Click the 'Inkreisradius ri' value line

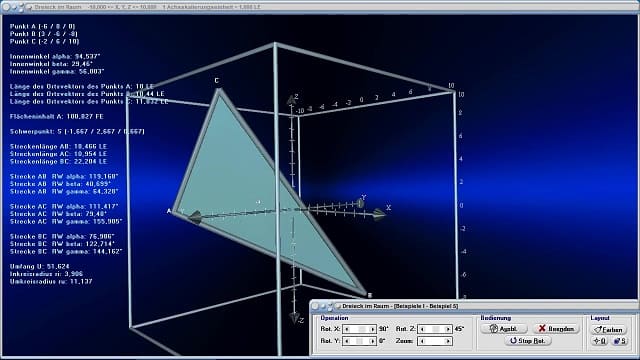click(47, 274)
